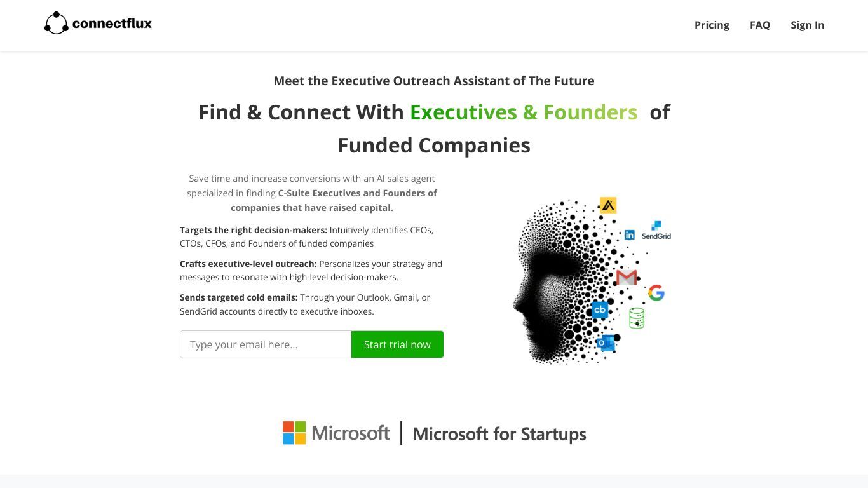The height and width of the screenshot is (488, 868).
Task: Click the Outlook icon under the face
Action: (x=606, y=343)
